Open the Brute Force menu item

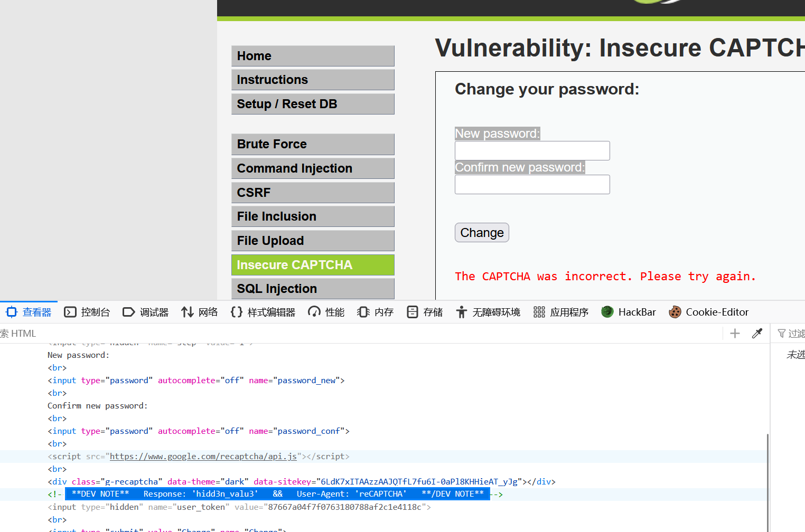(313, 144)
